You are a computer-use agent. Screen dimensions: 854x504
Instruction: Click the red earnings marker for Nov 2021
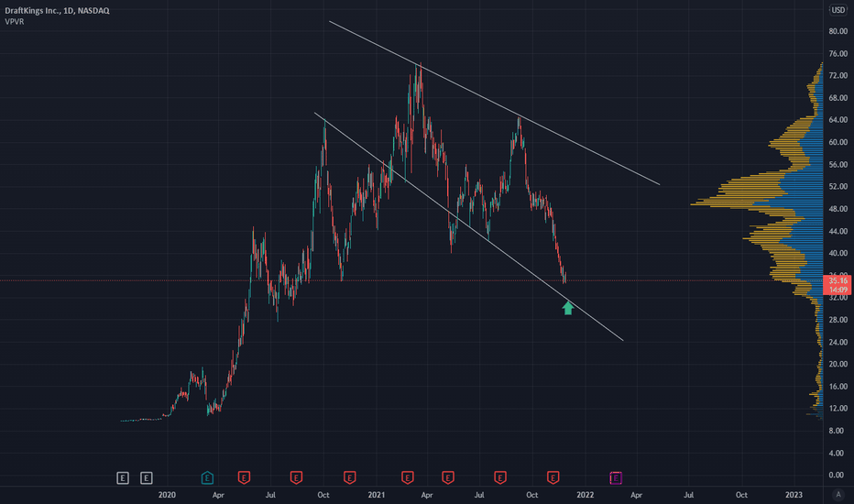click(x=553, y=477)
